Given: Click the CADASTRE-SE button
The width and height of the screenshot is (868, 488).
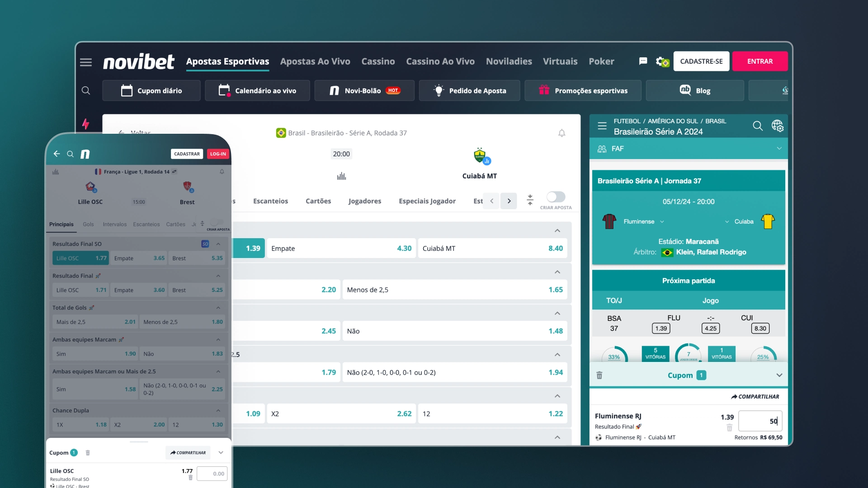Looking at the screenshot, I should pos(701,61).
